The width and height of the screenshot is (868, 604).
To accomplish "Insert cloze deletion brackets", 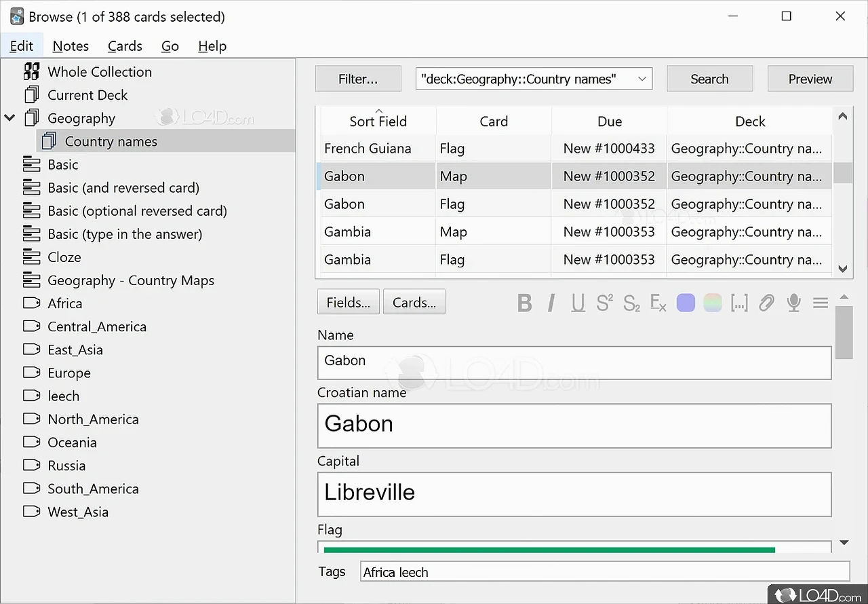I will (739, 303).
